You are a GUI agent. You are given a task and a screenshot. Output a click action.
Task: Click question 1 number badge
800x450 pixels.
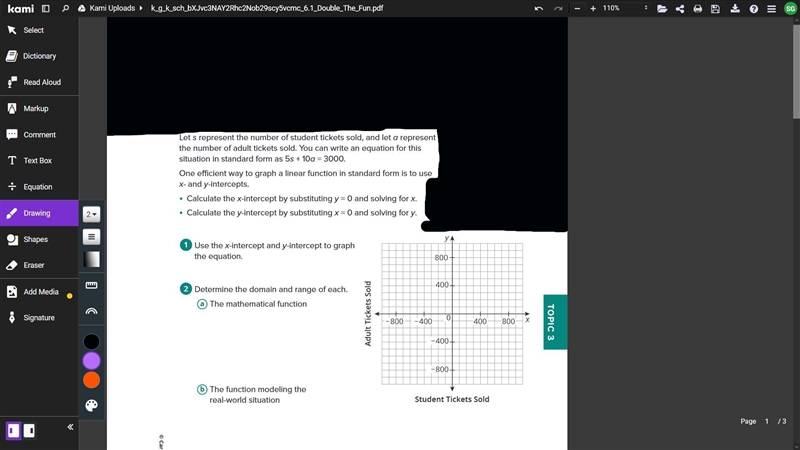(x=186, y=245)
